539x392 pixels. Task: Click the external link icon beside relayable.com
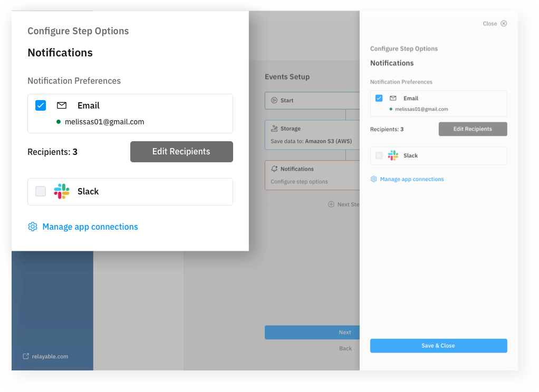click(26, 356)
